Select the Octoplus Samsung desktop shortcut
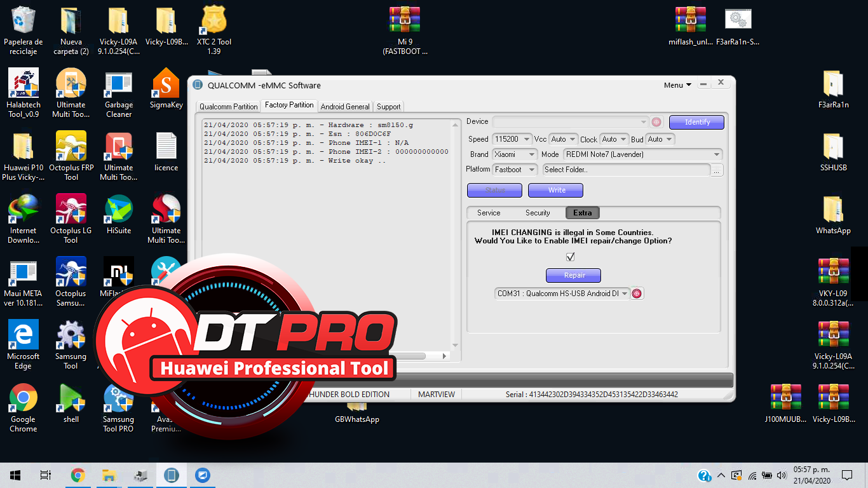 [x=71, y=282]
